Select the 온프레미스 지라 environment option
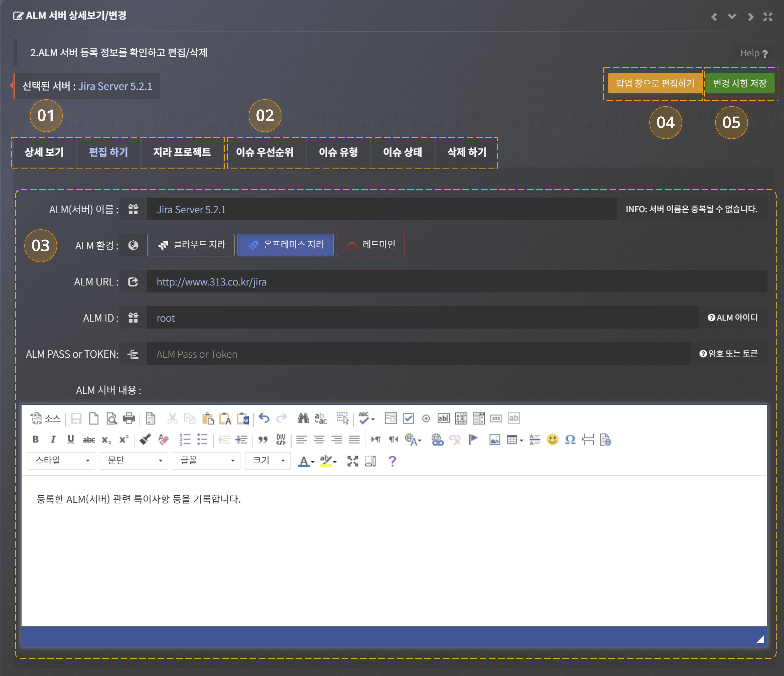The height and width of the screenshot is (676, 784). point(286,245)
